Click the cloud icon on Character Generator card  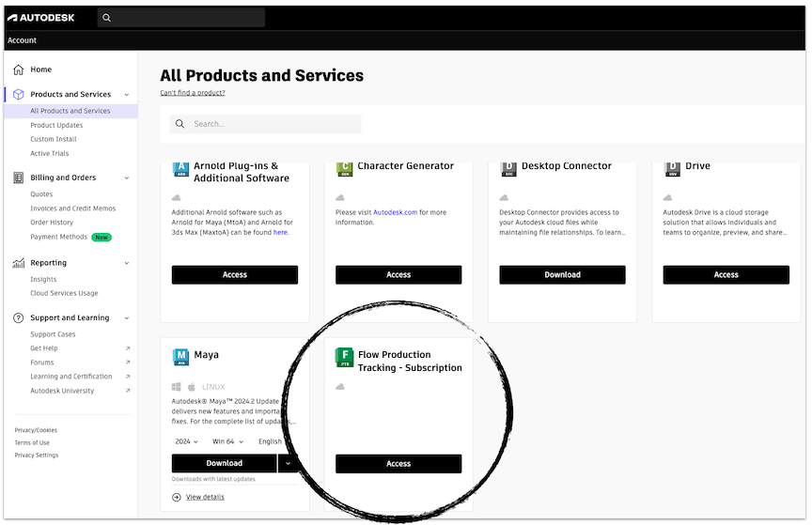click(x=340, y=198)
